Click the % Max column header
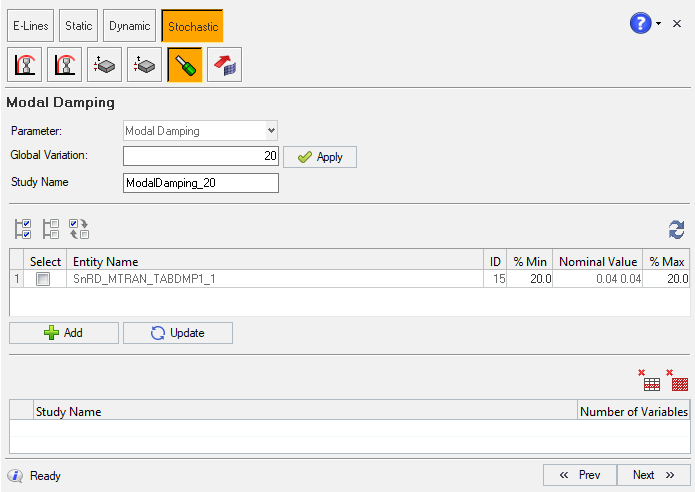 click(x=666, y=262)
